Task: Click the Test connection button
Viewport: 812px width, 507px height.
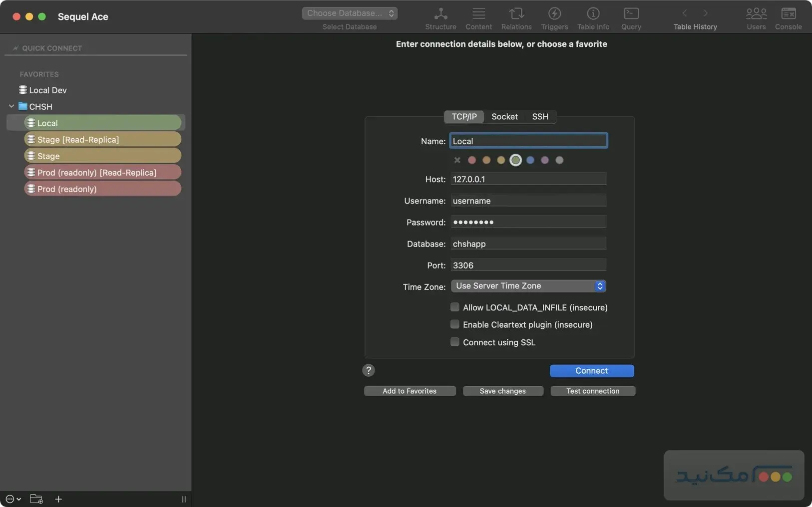Action: click(x=592, y=391)
